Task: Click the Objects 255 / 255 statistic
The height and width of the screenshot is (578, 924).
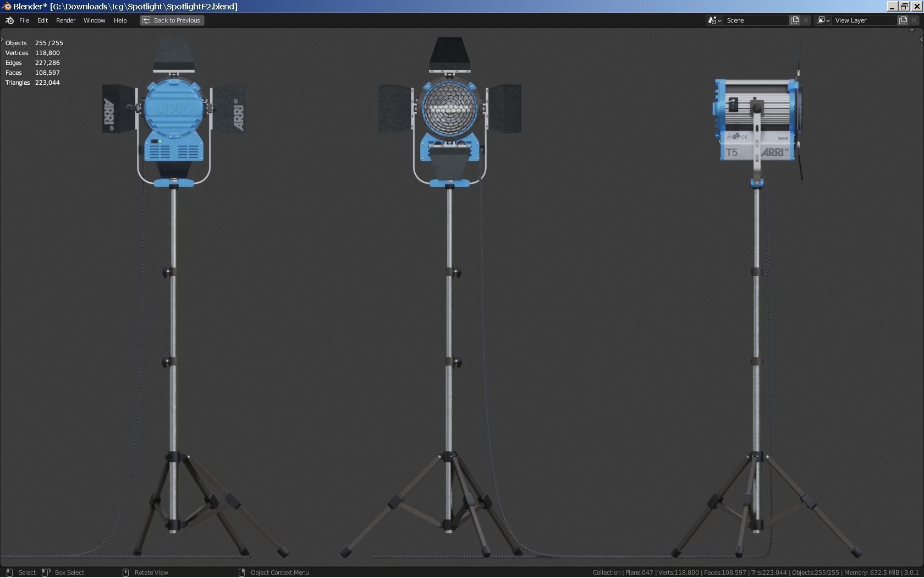Action: click(x=34, y=43)
